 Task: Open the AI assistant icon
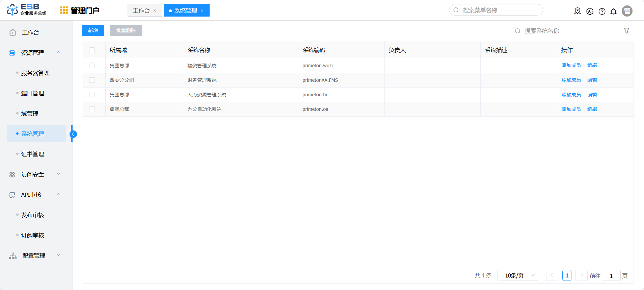coord(590,11)
